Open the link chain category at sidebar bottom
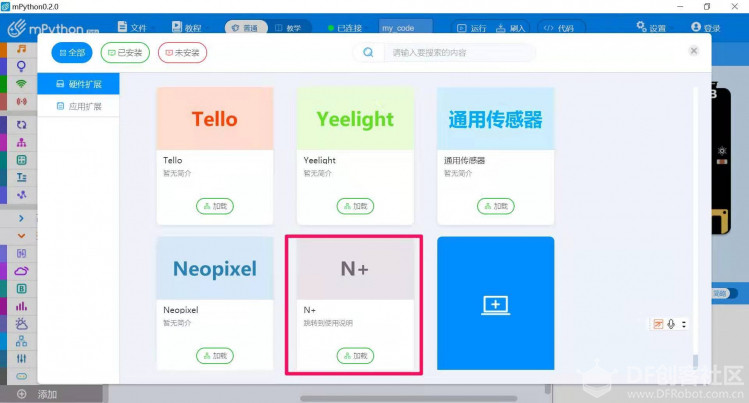 click(x=21, y=376)
